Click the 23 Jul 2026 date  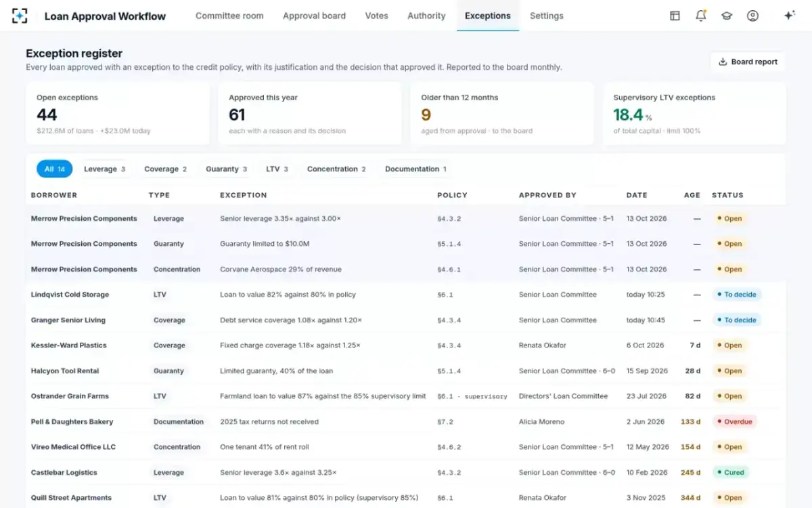pos(646,396)
